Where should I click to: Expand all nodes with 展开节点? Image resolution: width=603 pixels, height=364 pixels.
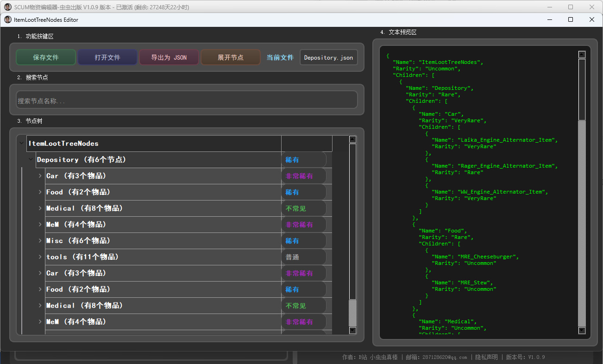coord(231,57)
